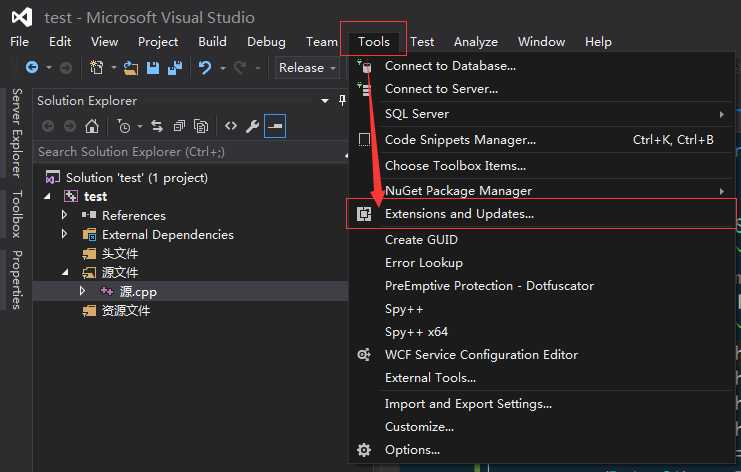
Task: Click the Code Snippets Manager icon
Action: (364, 140)
